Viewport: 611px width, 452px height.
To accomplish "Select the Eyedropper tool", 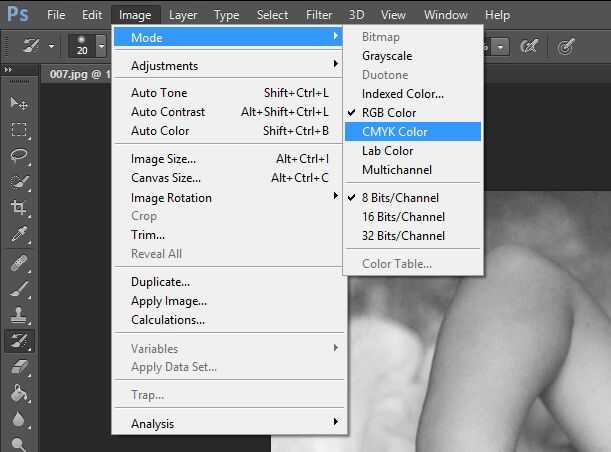I will point(18,234).
